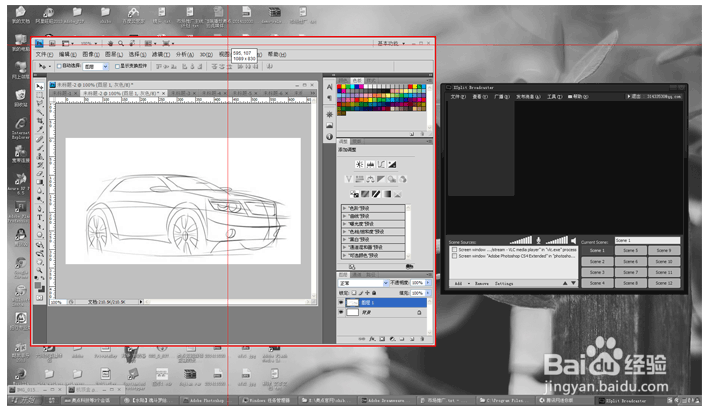Click foreground/background color box in toolbox
The height and width of the screenshot is (411, 708).
tap(40, 287)
